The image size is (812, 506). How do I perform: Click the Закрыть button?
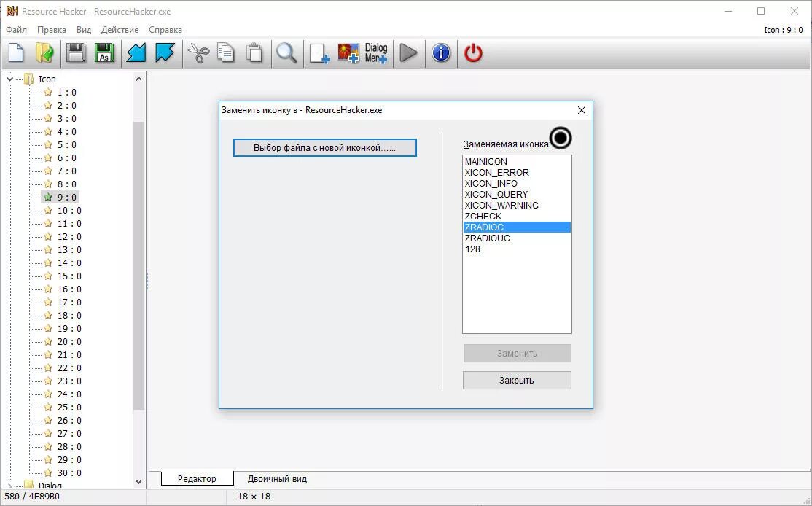tap(517, 380)
